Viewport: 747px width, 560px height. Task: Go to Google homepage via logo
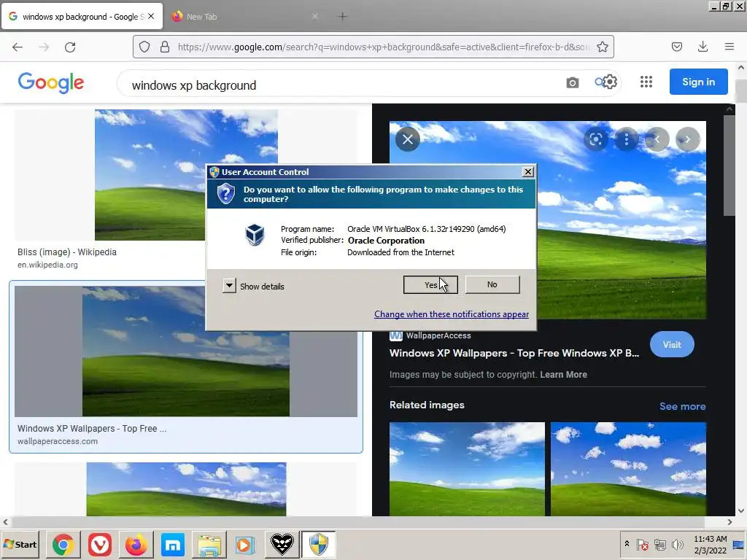51,83
